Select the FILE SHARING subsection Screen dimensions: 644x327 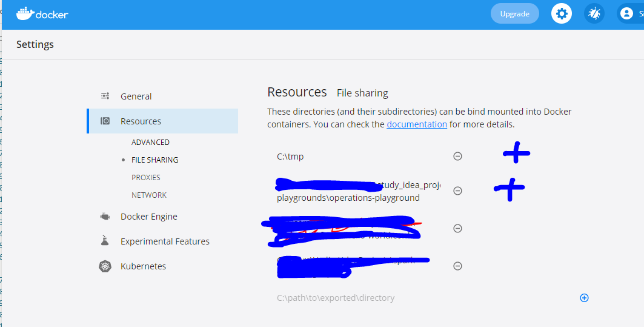point(155,160)
